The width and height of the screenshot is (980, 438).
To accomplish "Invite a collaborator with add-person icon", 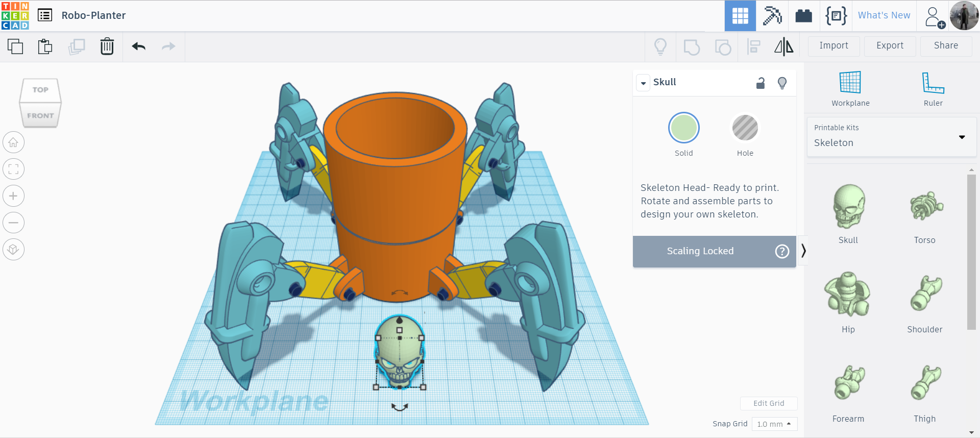I will click(934, 17).
